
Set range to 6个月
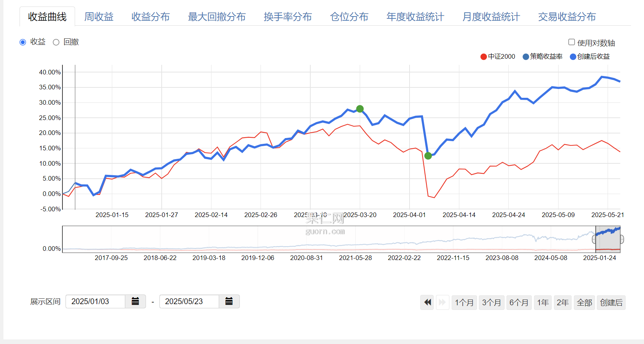point(519,303)
